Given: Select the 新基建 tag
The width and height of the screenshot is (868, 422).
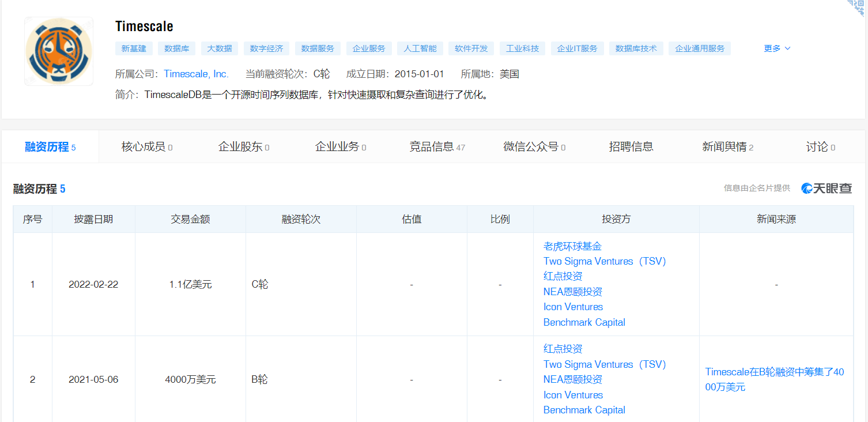Looking at the screenshot, I should click(134, 48).
